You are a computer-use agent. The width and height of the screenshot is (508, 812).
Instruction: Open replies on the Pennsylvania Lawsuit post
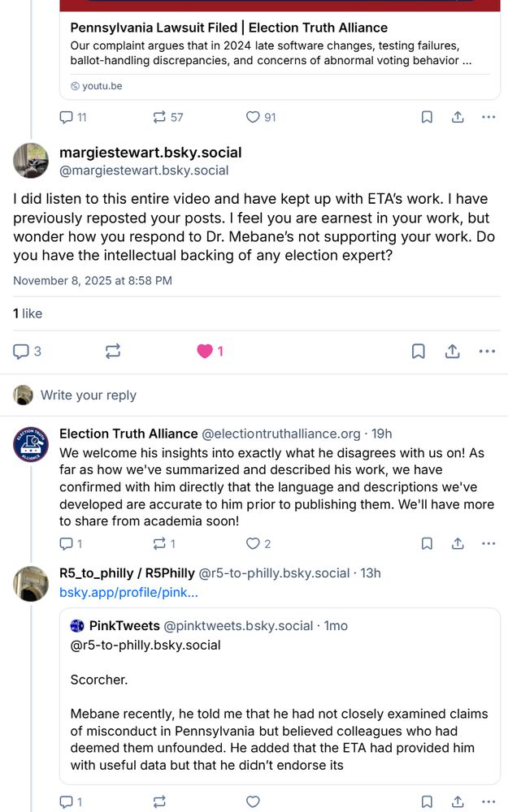[67, 117]
